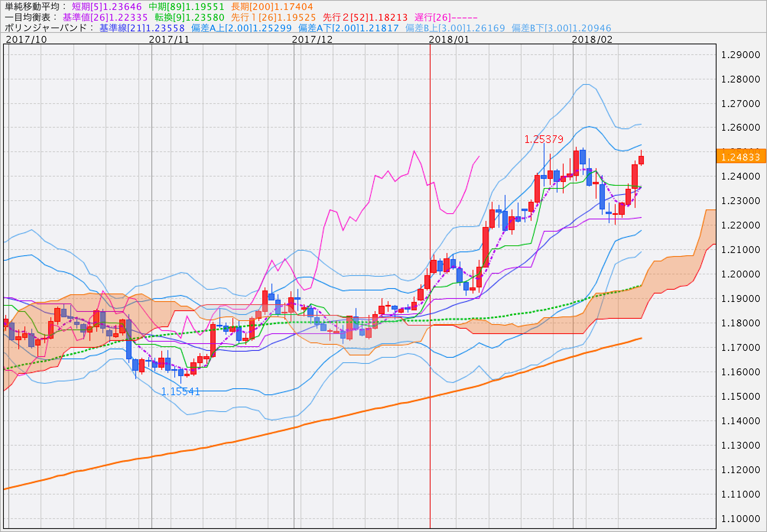
Task: Click the short-term MA label 短期[5]1.23646
Action: pos(107,6)
